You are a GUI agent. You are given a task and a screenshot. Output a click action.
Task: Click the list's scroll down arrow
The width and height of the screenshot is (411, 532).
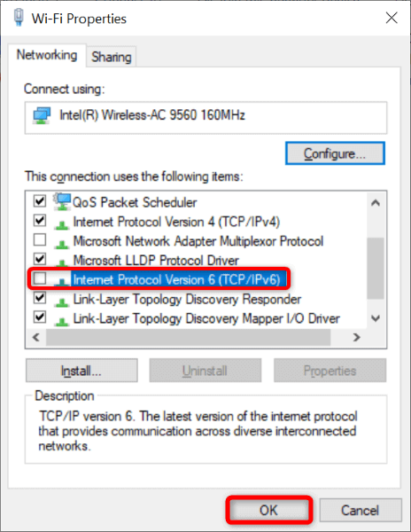tap(376, 318)
